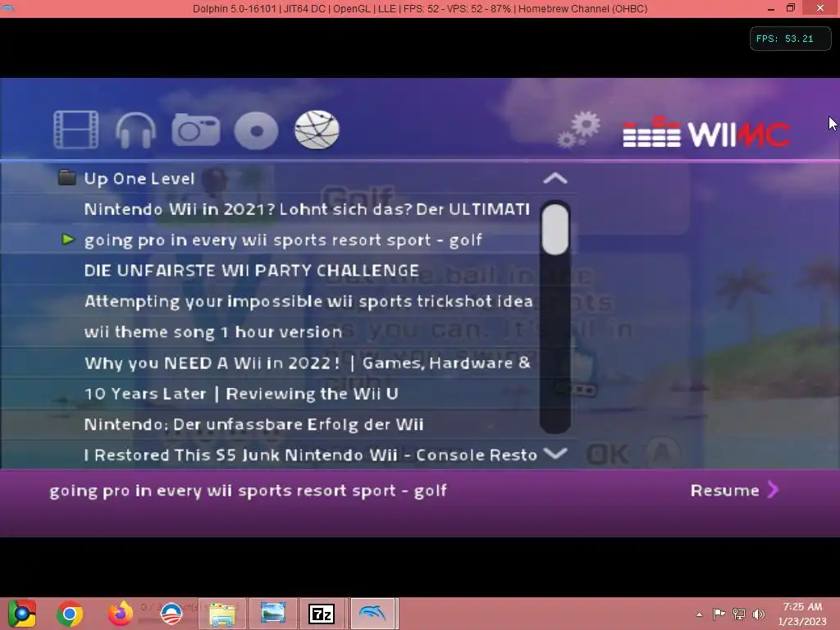Open Google Chrome from the taskbar
Viewport: 840px width, 630px height.
coord(70,614)
